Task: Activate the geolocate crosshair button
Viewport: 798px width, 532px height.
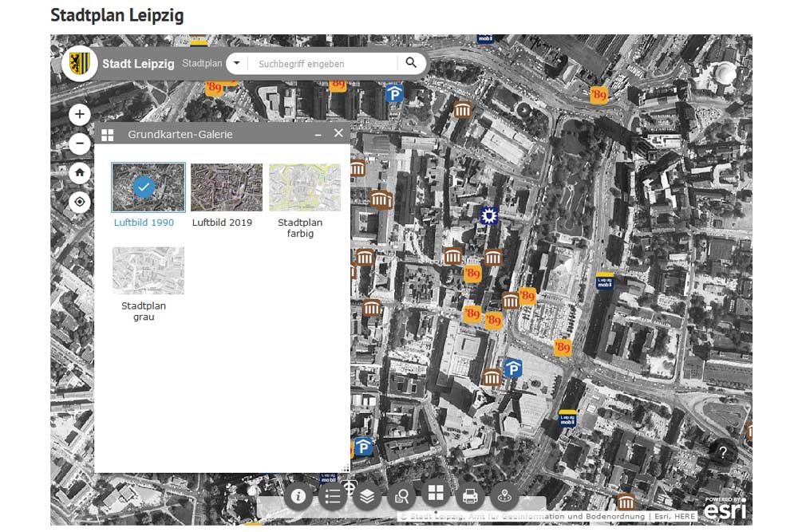Action: [x=79, y=202]
